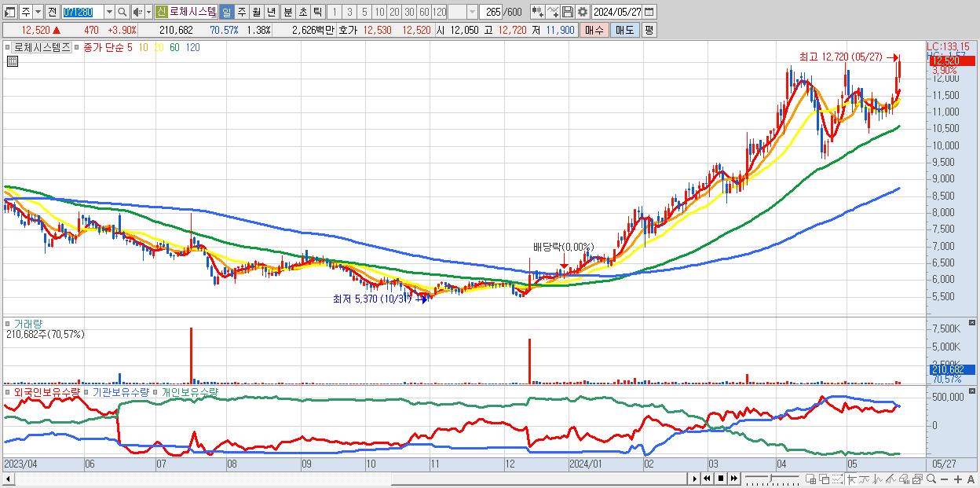The image size is (980, 488).
Task: Click the date field 2024/05/27
Action: 617,12
